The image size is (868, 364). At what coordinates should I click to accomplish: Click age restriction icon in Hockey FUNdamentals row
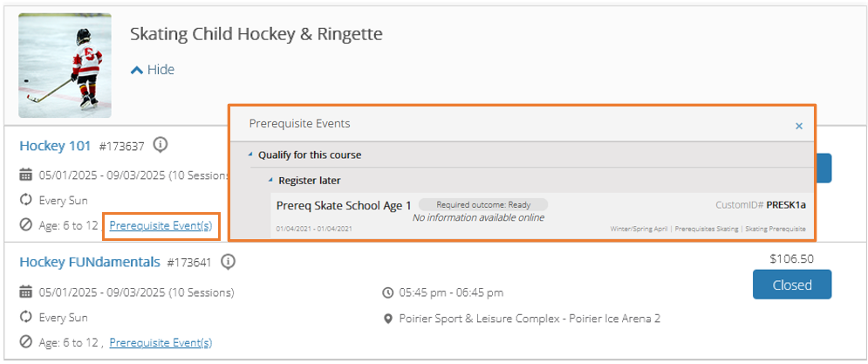(25, 342)
